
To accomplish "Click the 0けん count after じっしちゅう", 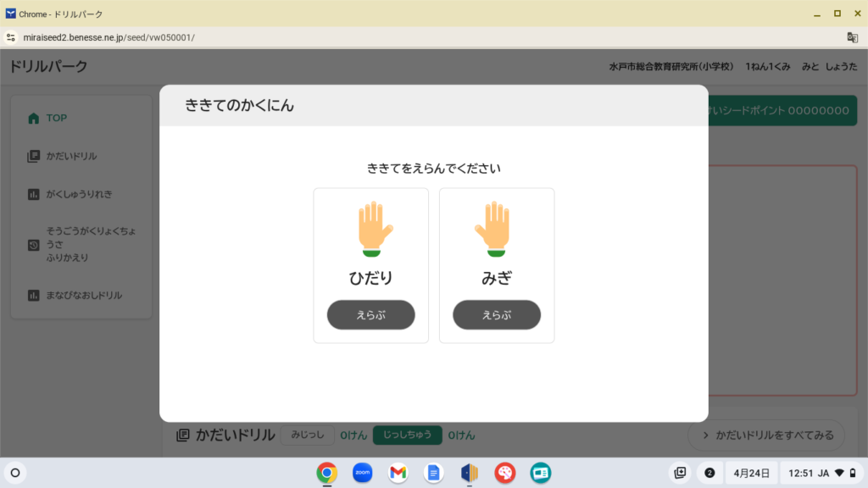I will [462, 435].
